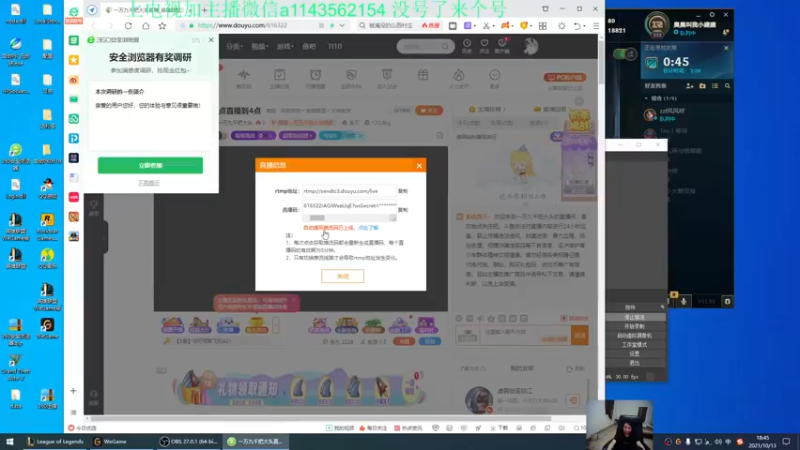Expand the address bar dropdown chevron
The width and height of the screenshot is (800, 450).
click(x=342, y=26)
